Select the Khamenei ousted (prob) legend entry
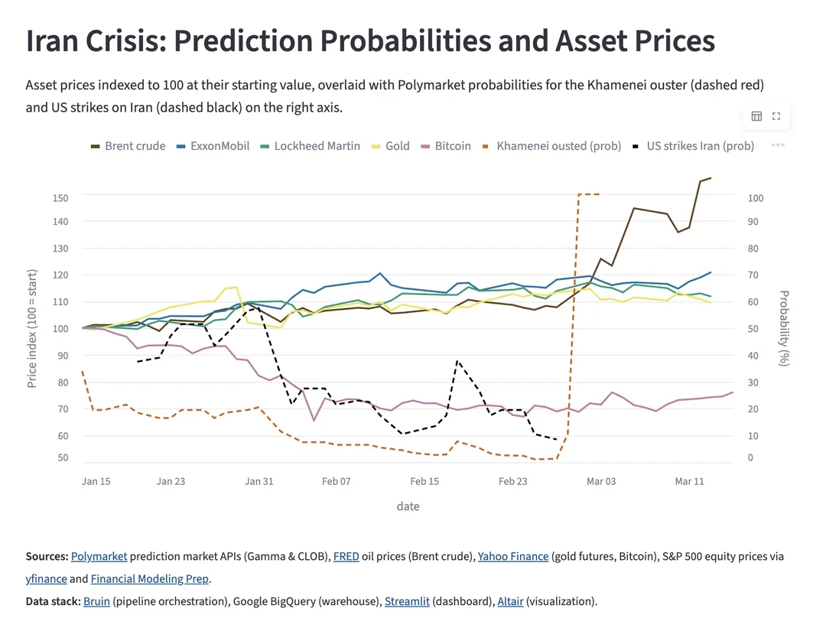This screenshot has height=644, width=826. pos(558,145)
